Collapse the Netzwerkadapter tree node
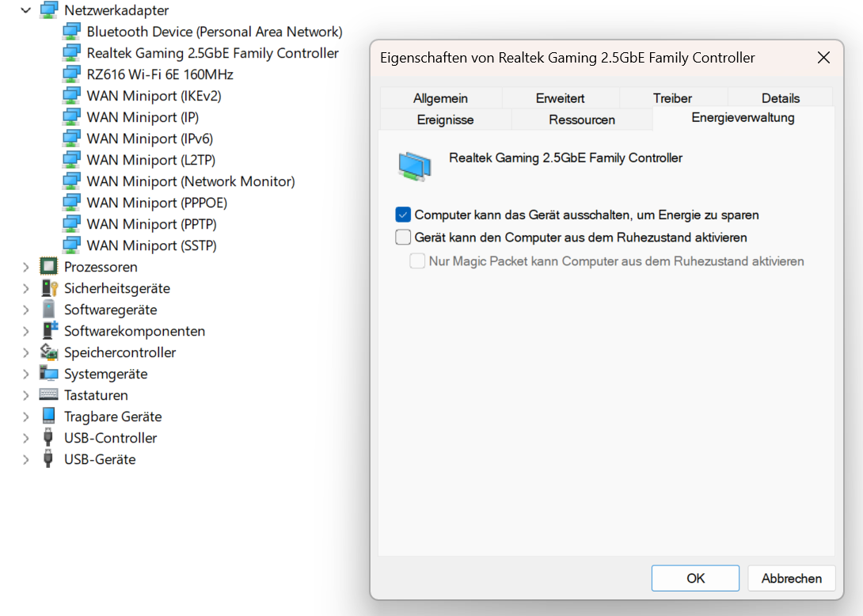 coord(25,10)
